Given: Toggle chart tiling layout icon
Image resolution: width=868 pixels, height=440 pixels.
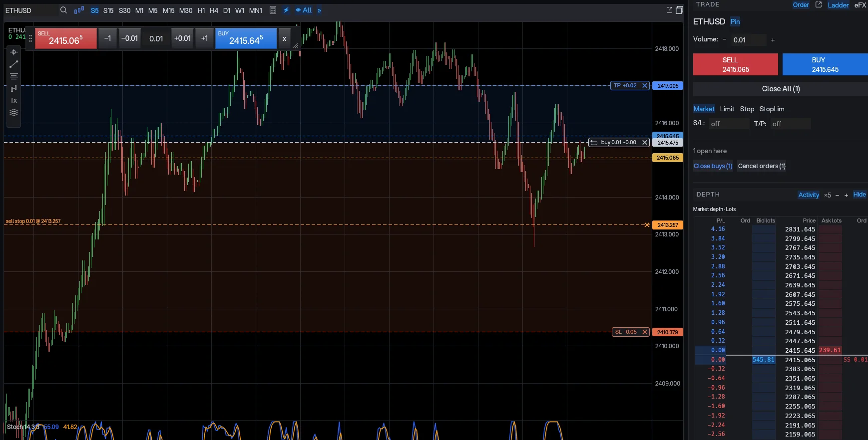Looking at the screenshot, I should [x=679, y=10].
